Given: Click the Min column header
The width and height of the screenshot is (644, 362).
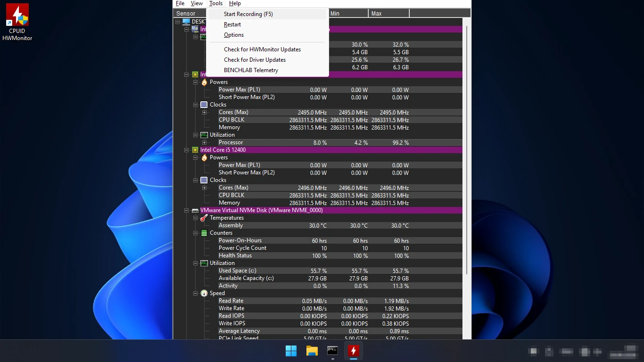Looking at the screenshot, I should [x=348, y=14].
